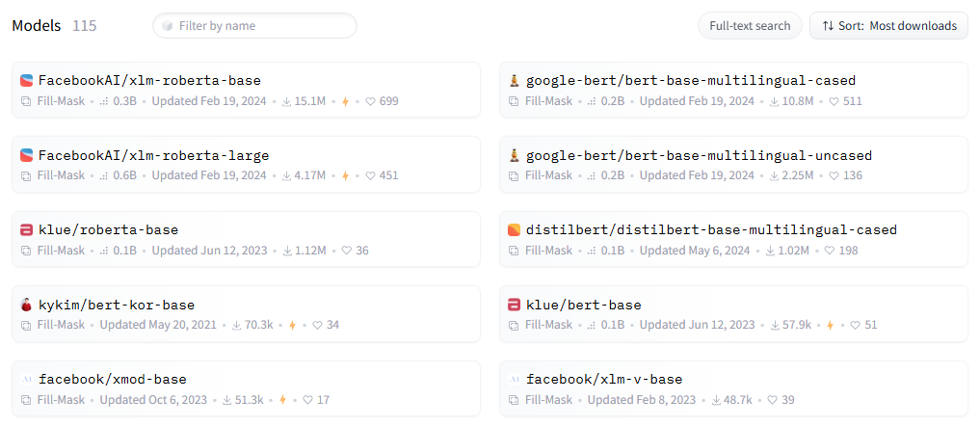Click the heart likes icon on xlm-roberta-base card

coord(370,101)
